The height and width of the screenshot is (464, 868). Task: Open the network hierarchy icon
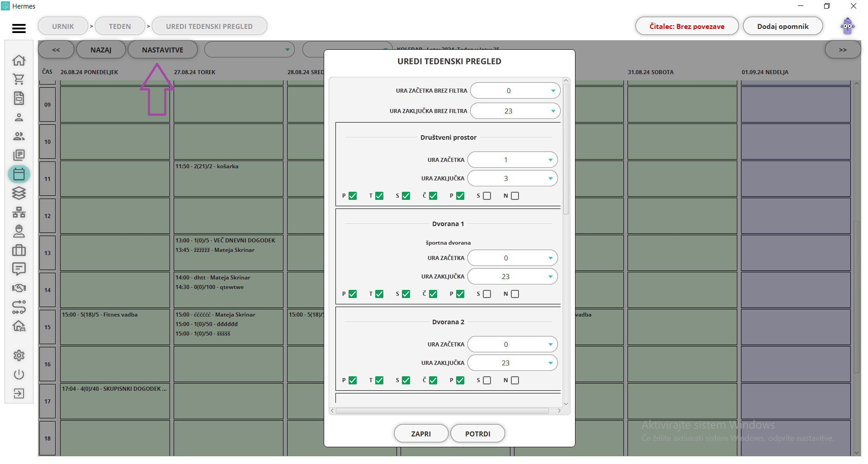point(19,212)
